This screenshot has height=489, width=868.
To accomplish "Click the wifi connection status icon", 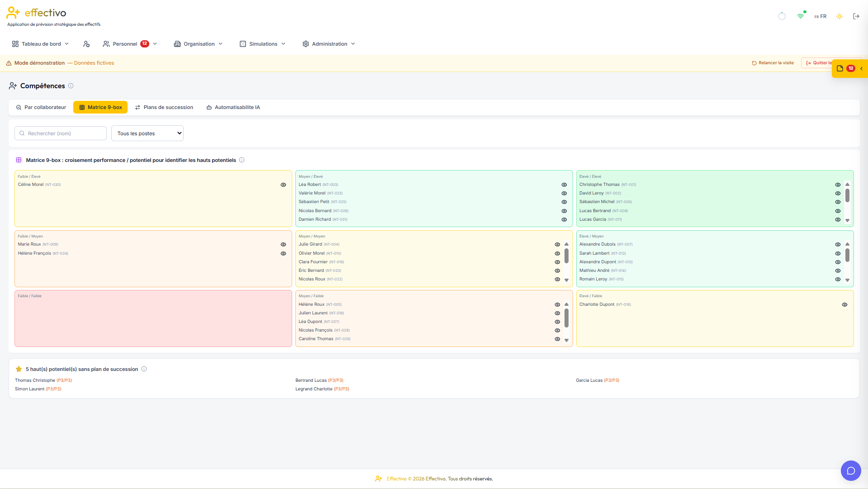I will (801, 16).
